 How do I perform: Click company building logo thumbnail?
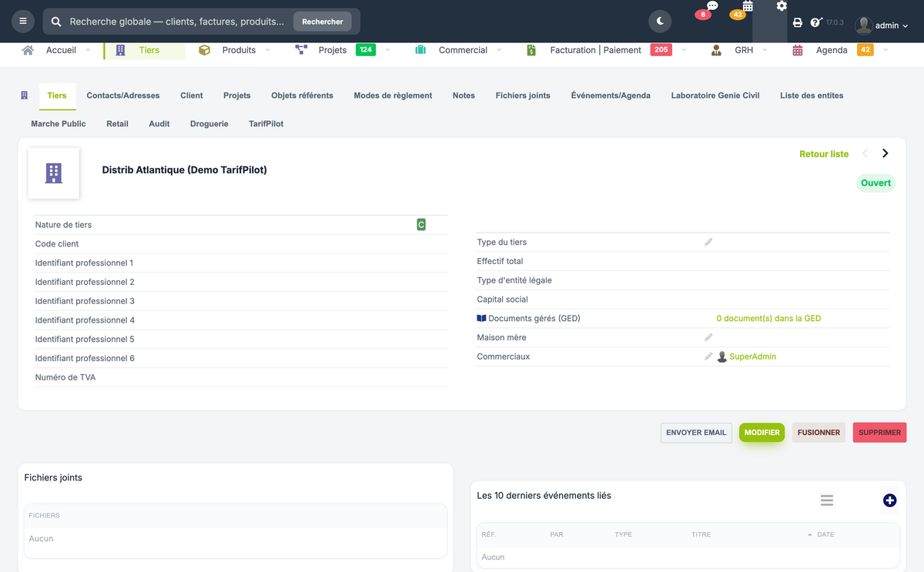click(54, 173)
